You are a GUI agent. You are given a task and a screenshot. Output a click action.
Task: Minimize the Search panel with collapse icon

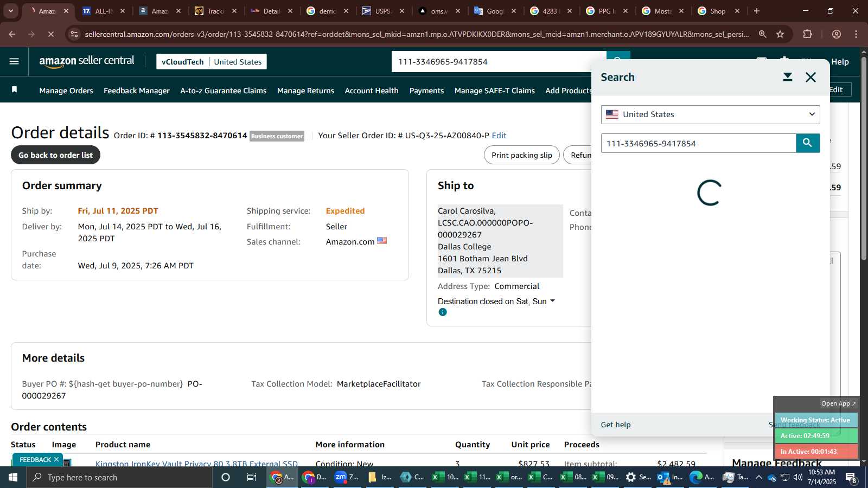click(787, 77)
